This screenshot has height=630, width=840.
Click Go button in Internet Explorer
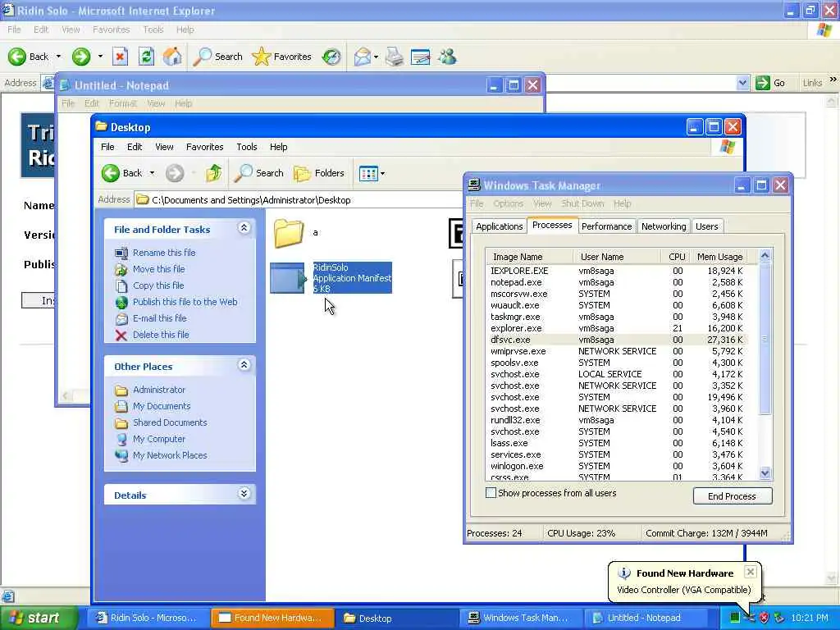click(x=771, y=83)
